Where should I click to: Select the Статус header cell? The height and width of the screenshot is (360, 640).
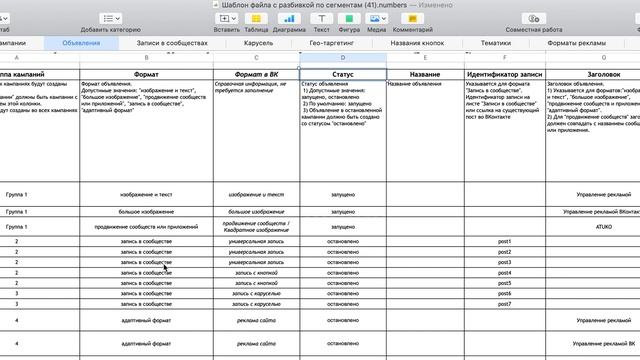point(343,74)
